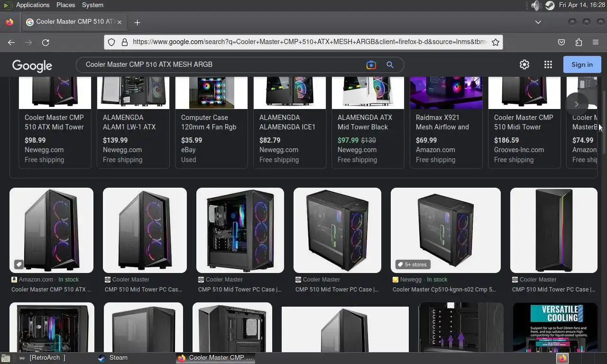Open Cooler Master CMP 510 Midi Tower $186.59 listing
The image size is (607, 364).
[524, 122]
